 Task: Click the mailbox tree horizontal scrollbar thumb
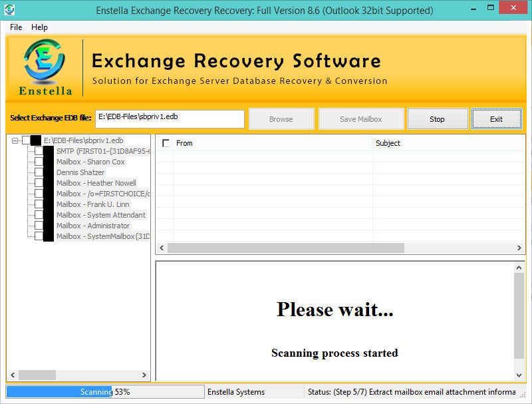coord(37,375)
